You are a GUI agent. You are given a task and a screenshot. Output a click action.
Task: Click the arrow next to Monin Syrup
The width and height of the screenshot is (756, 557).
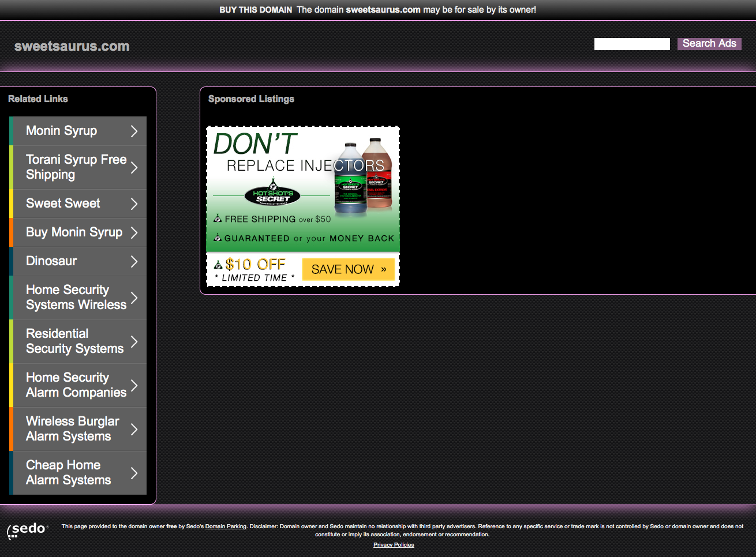click(134, 131)
